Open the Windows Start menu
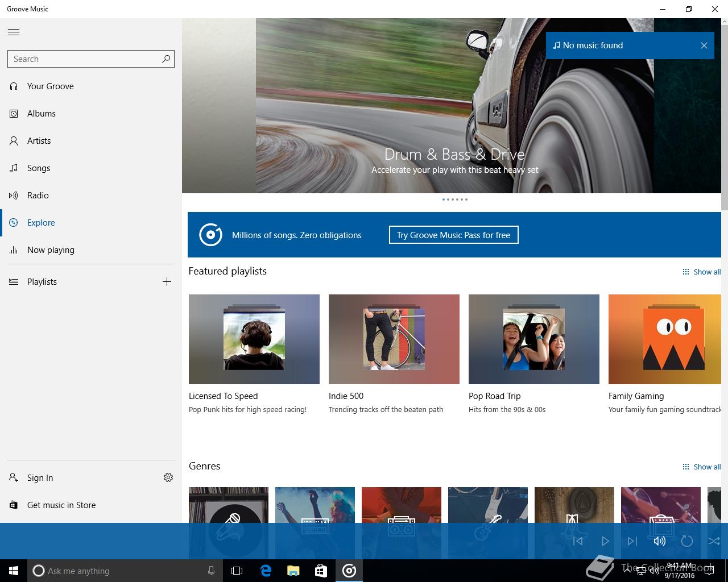Screen dimensions: 728x582 click(x=14, y=571)
